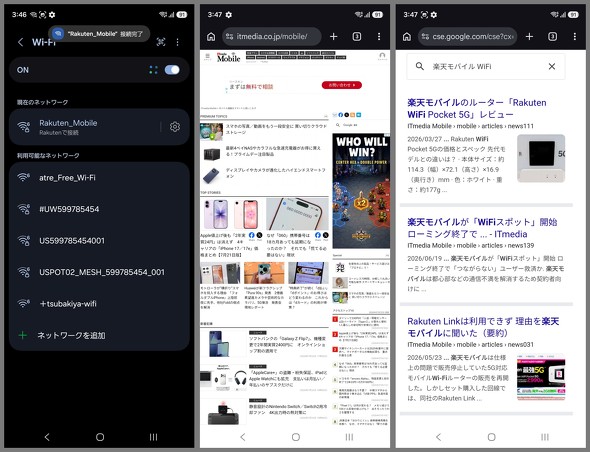Open the WiFiスポット article result link
Image resolution: width=590 pixels, height=452 pixels.
[x=482, y=228]
